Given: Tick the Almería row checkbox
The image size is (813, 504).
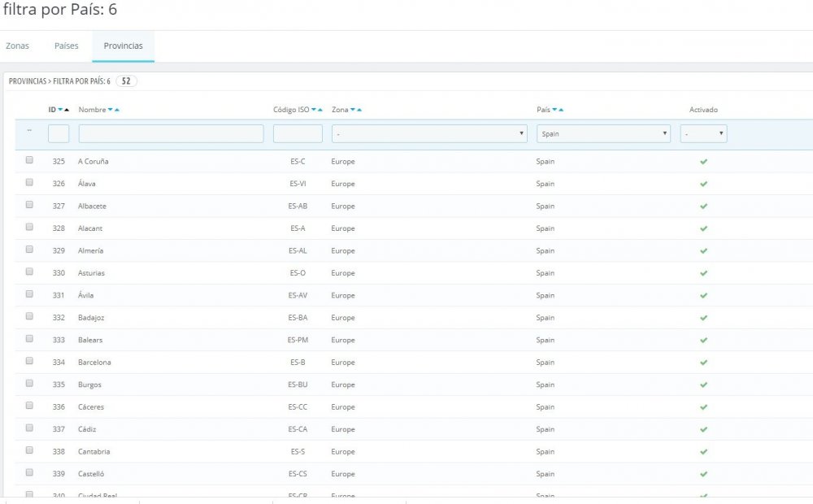Looking at the screenshot, I should click(x=29, y=250).
